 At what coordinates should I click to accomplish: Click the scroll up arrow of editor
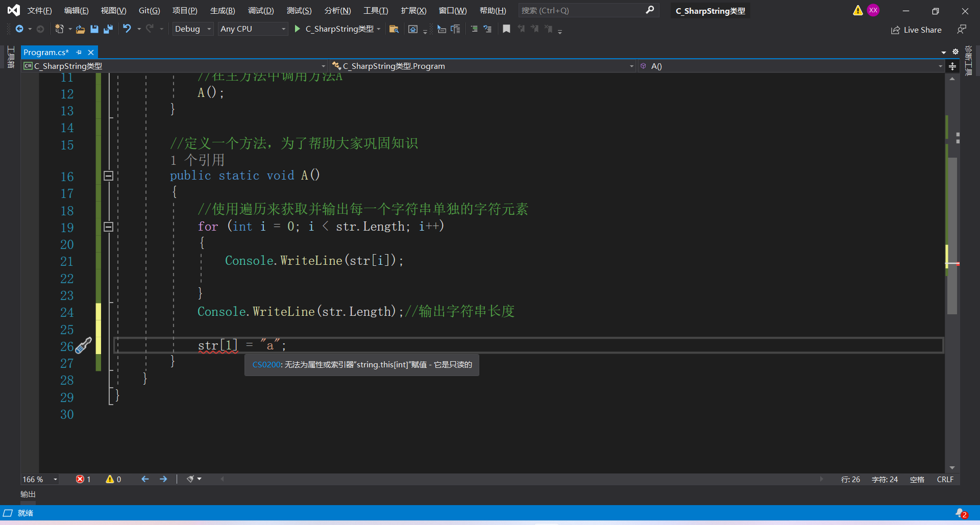click(952, 79)
